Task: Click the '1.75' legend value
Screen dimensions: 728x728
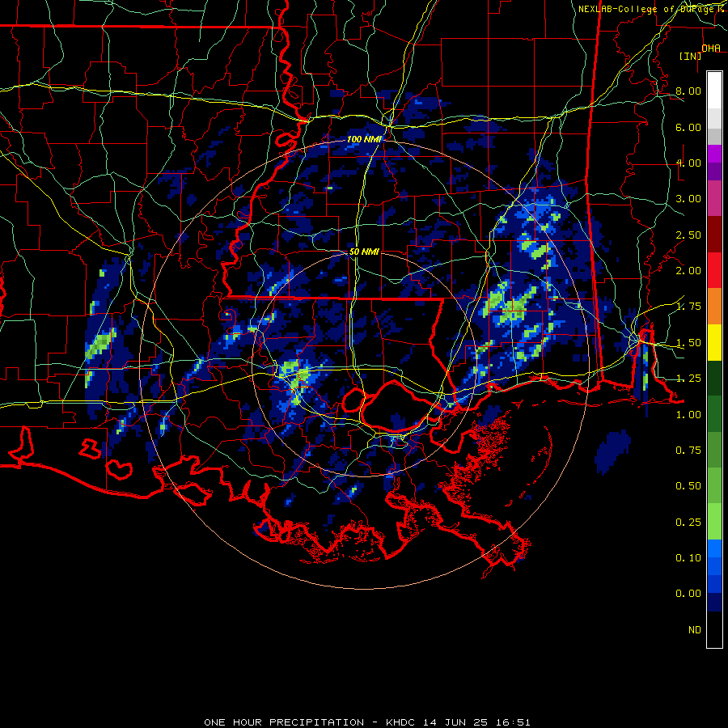Action: point(688,307)
